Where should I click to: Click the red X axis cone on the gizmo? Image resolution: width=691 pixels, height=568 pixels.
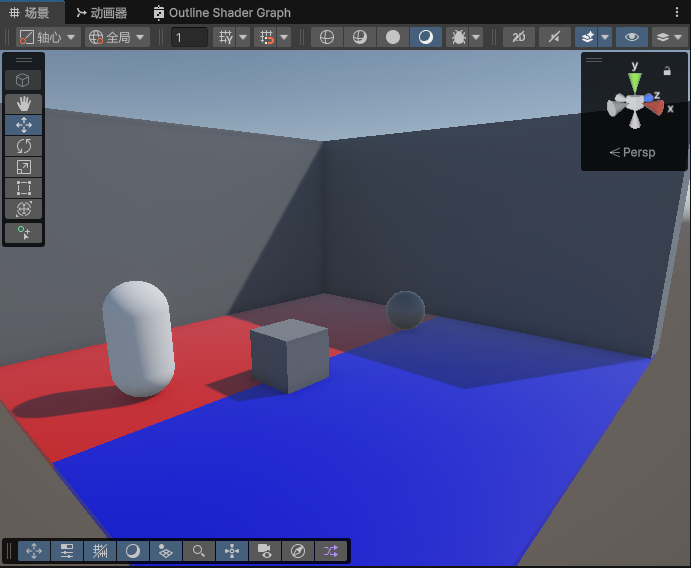pyautogui.click(x=656, y=107)
